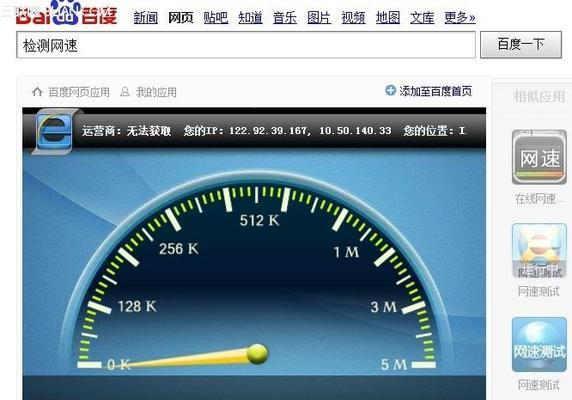Open the 音乐 music tab
572x400 pixels.
tap(285, 18)
